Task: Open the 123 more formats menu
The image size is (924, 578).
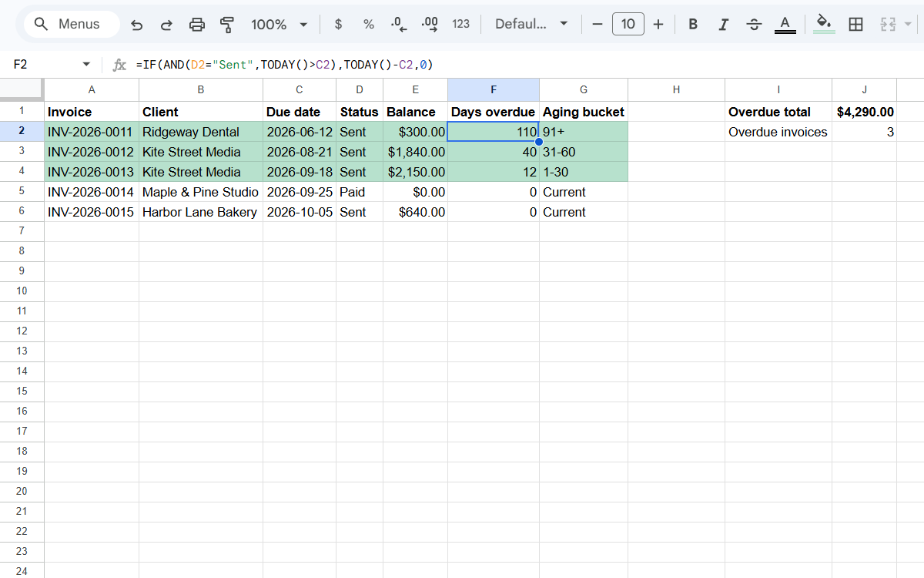Action: (x=461, y=25)
